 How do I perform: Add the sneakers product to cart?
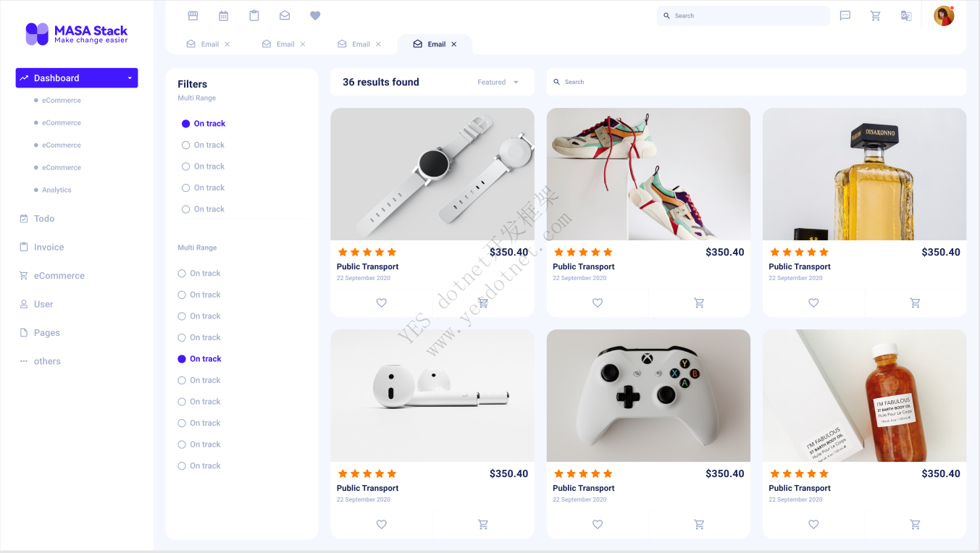pos(699,303)
